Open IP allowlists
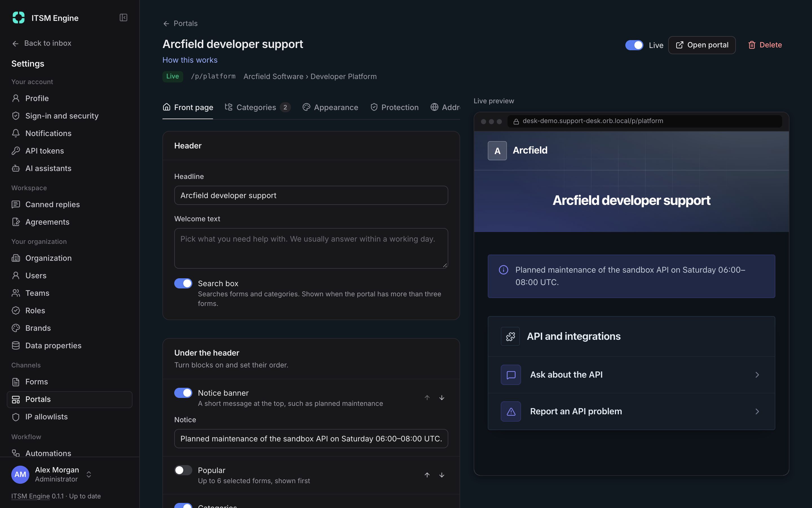 point(69,417)
